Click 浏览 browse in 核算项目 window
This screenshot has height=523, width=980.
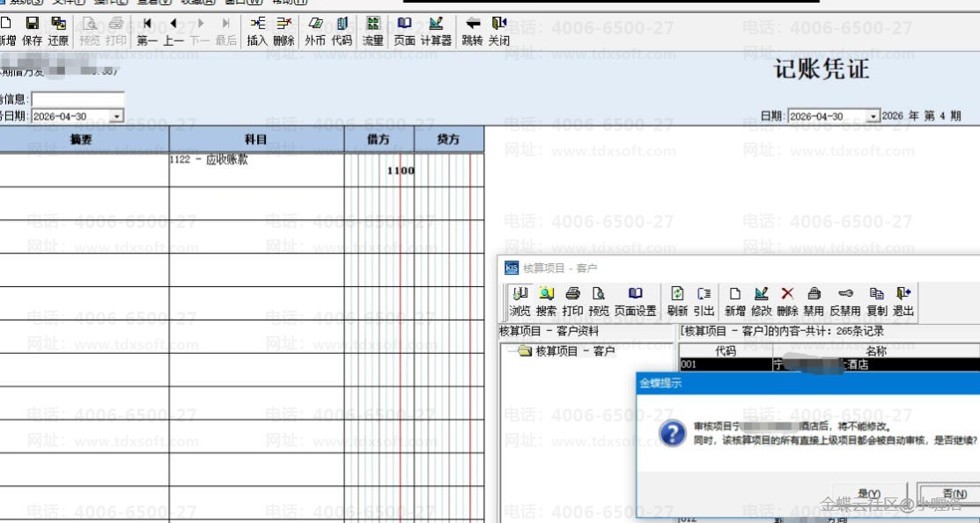(x=519, y=301)
